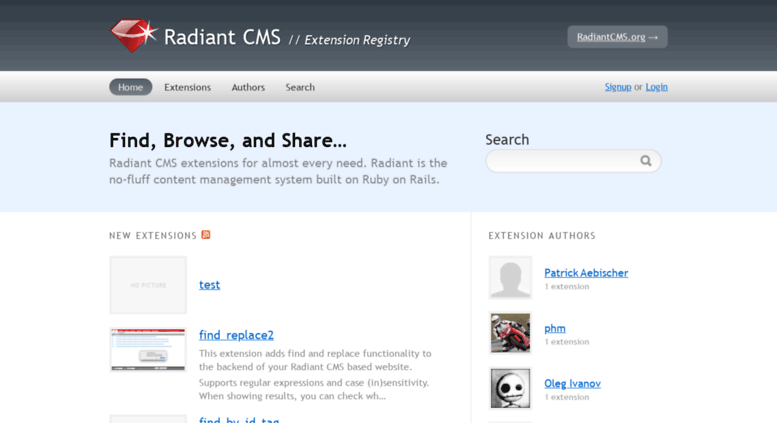
Task: Focus the Search input field
Action: (573, 161)
